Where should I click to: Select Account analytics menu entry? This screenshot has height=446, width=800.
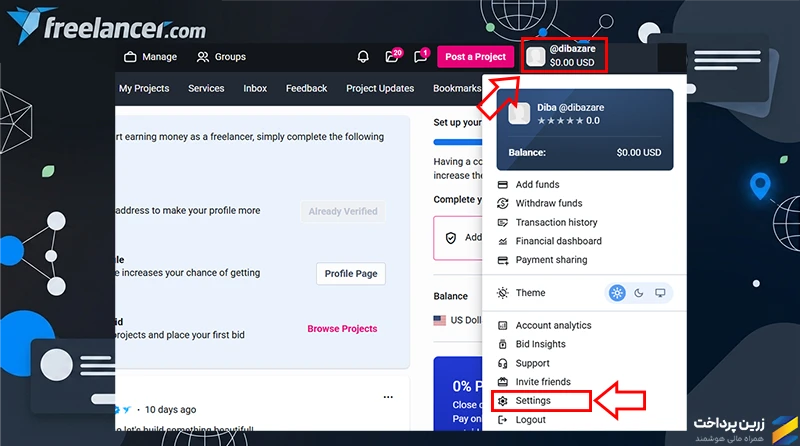584,326
